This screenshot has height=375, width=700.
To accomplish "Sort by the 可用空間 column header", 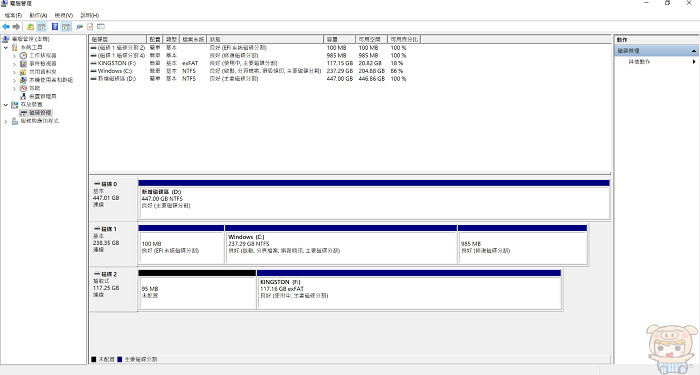I will pyautogui.click(x=371, y=39).
